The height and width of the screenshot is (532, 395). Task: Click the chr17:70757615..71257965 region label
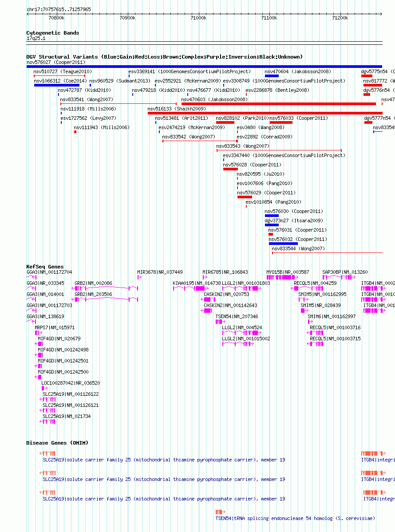(x=59, y=9)
